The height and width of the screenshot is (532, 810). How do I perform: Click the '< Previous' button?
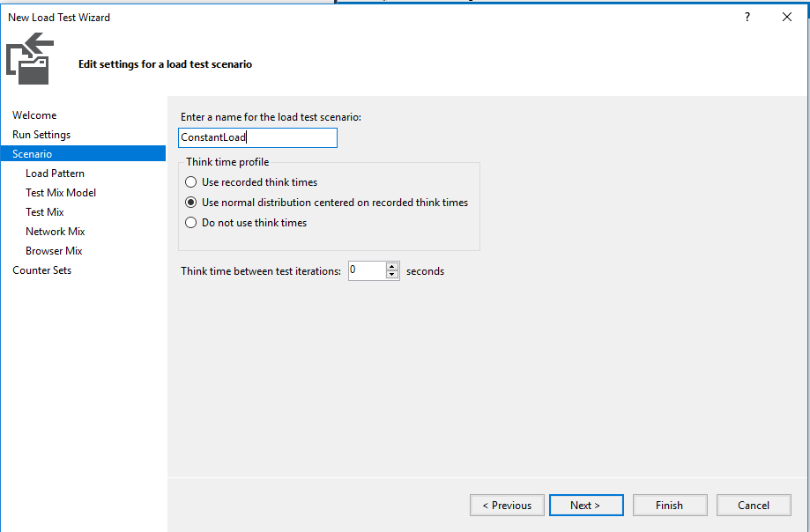(507, 505)
